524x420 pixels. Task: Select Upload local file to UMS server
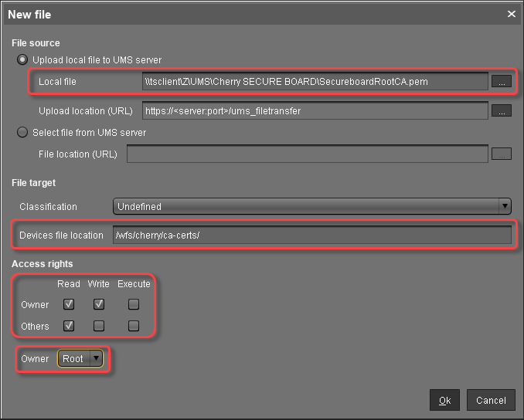click(22, 60)
